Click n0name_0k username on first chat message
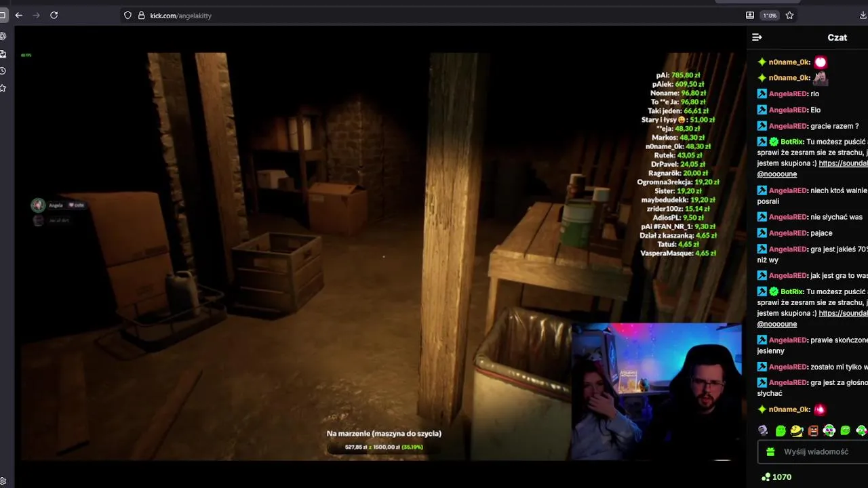 coord(789,62)
